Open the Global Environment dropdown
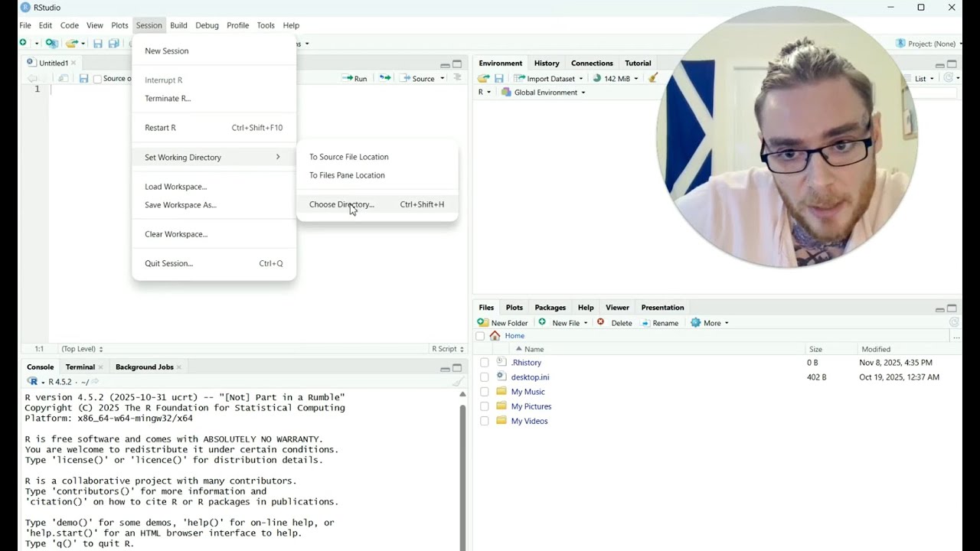980x551 pixels. coord(544,93)
